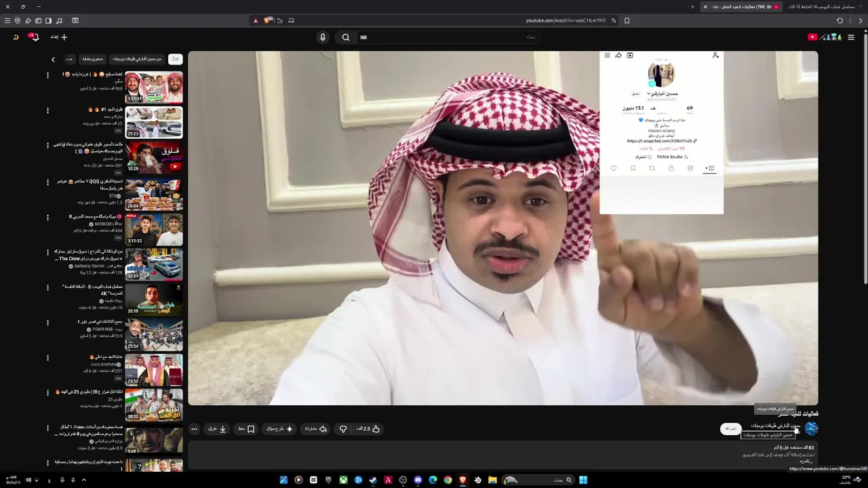Open options menu for the POWR ROB video
This screenshot has width=868, height=488.
(47, 323)
